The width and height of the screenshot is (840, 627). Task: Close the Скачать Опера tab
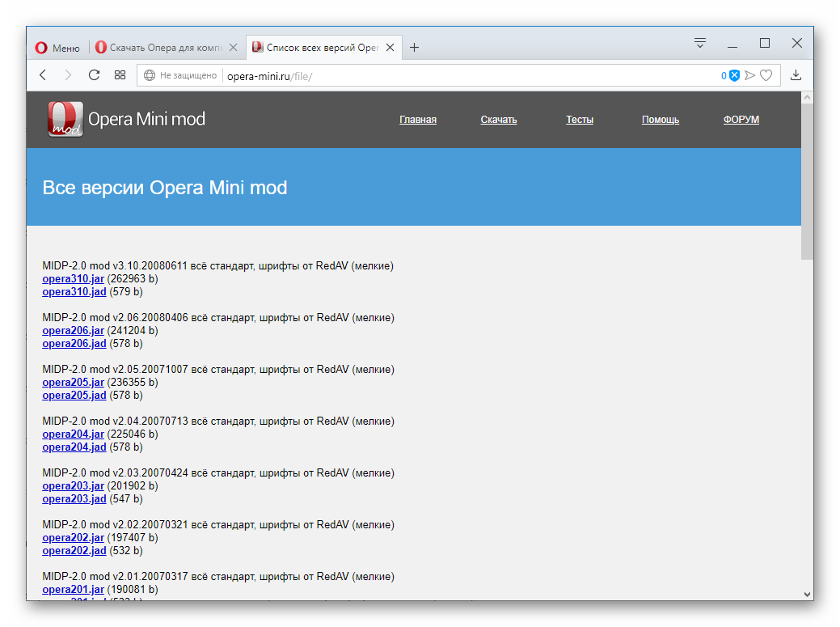coord(233,48)
